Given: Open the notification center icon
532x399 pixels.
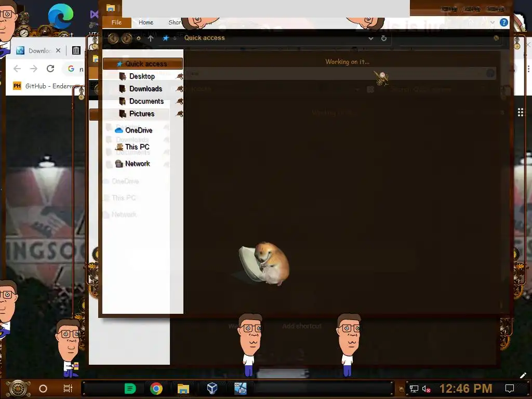Looking at the screenshot, I should click(x=510, y=389).
